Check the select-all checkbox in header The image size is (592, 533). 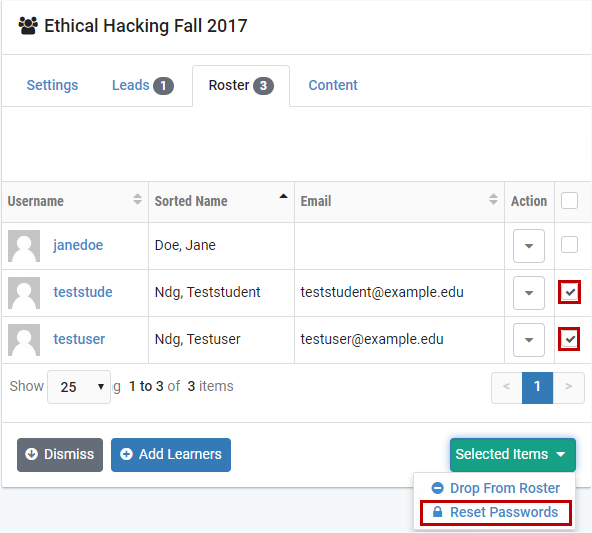click(x=569, y=200)
